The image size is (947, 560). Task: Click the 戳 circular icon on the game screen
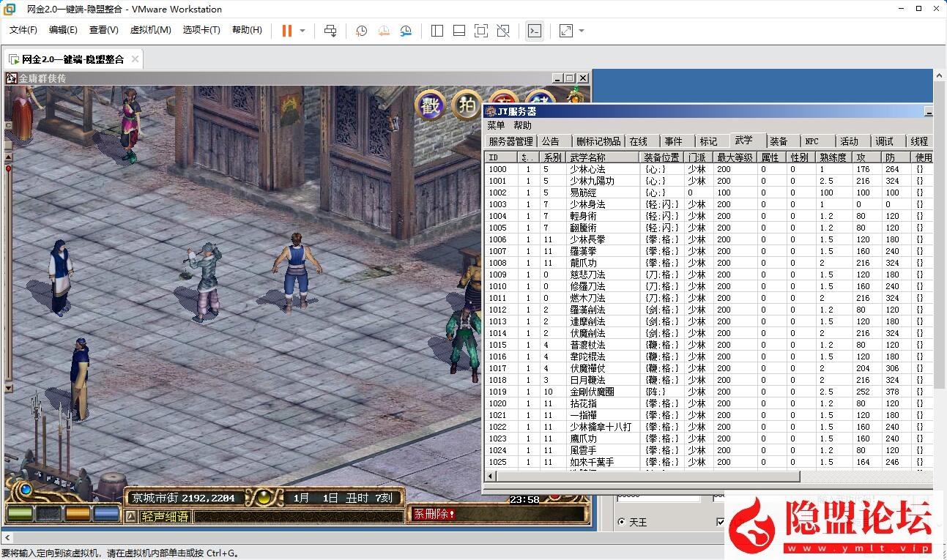coord(429,105)
